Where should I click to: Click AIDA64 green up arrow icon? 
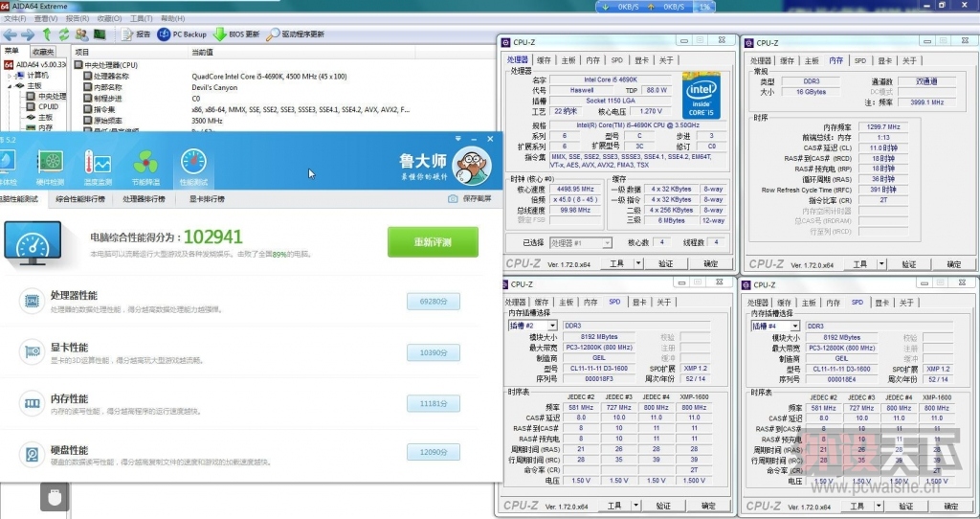(47, 34)
